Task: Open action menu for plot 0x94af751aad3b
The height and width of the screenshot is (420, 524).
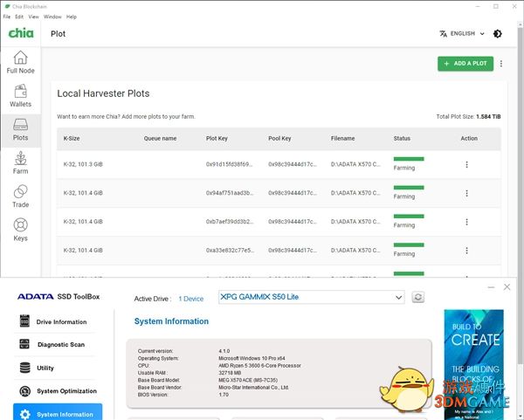Action: pos(466,193)
